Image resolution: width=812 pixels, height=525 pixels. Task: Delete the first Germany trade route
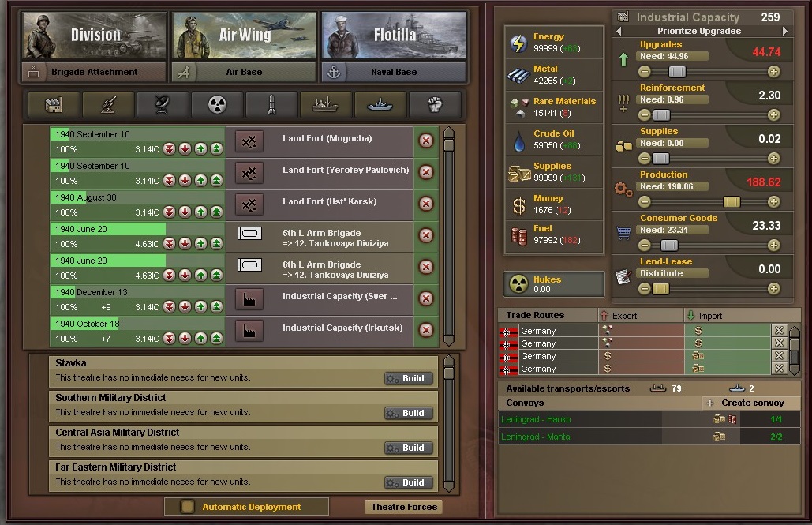point(779,330)
